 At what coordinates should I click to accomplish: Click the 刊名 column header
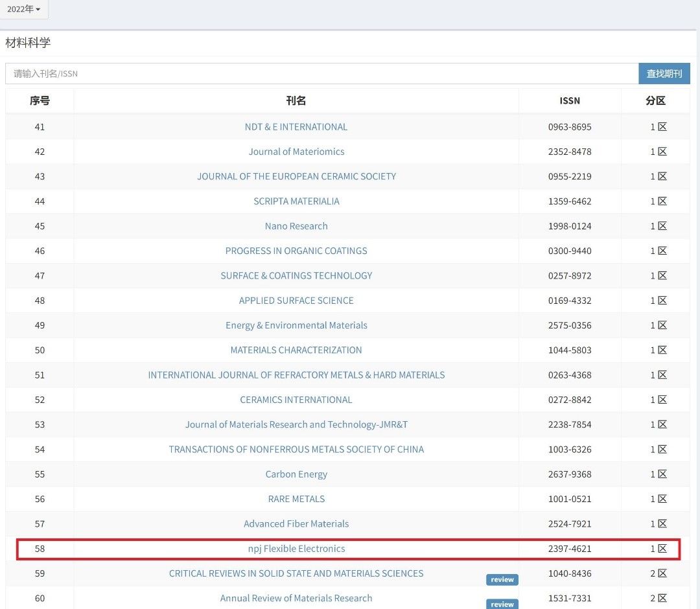(x=296, y=100)
